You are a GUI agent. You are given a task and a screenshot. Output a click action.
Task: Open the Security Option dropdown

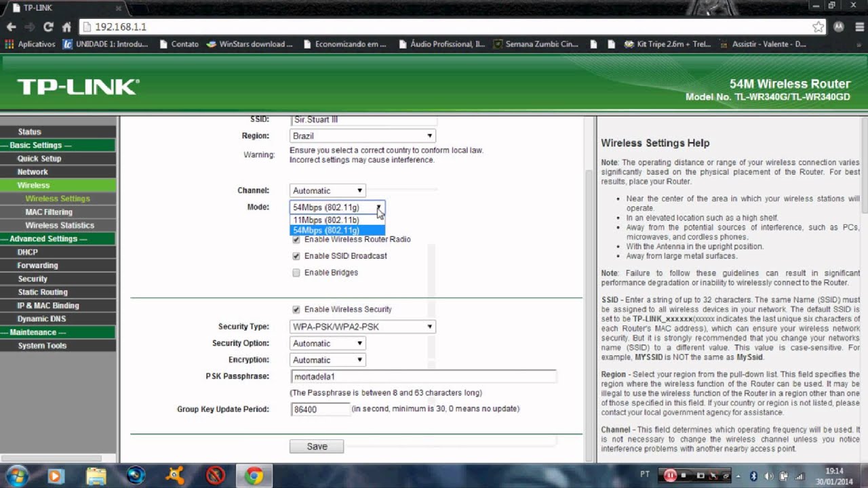tap(328, 344)
